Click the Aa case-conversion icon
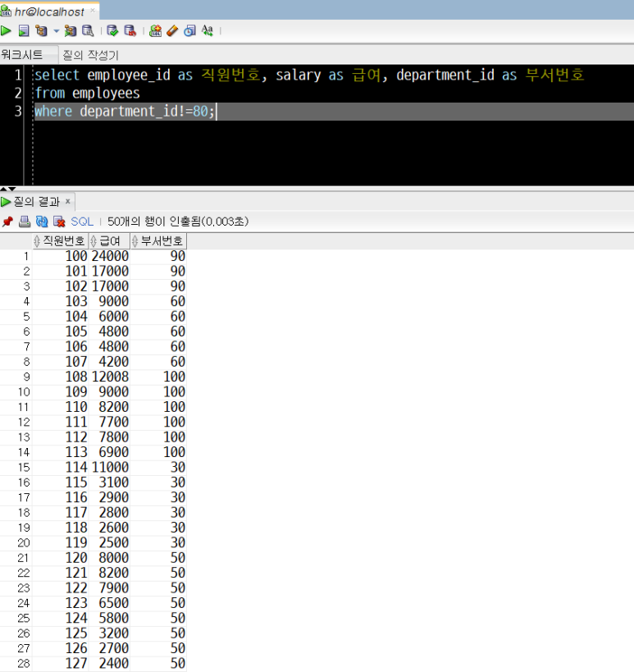The height and width of the screenshot is (672, 634). coord(208,31)
